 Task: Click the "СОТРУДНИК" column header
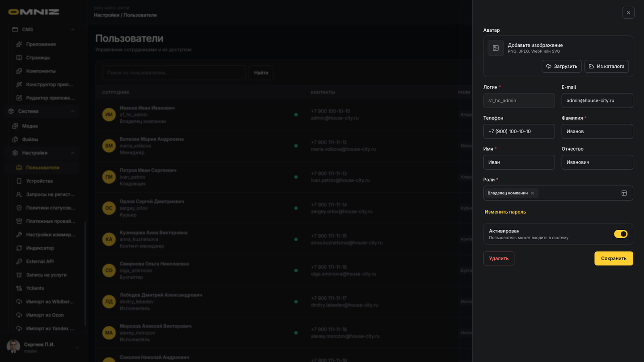116,93
